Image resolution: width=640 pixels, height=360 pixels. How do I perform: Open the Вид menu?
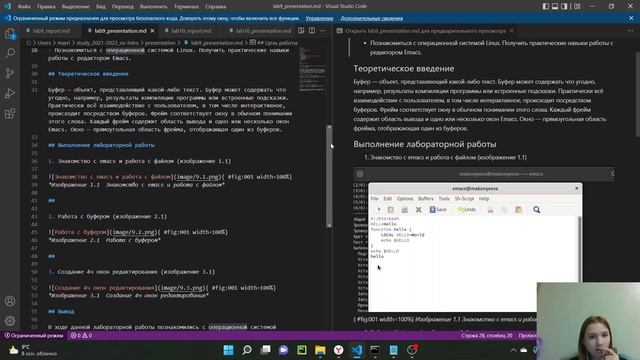[100, 7]
